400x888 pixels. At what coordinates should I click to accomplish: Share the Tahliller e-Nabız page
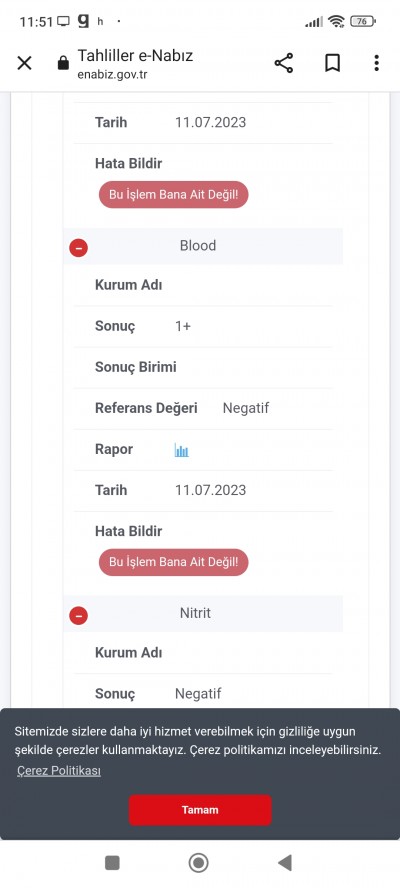pos(284,63)
